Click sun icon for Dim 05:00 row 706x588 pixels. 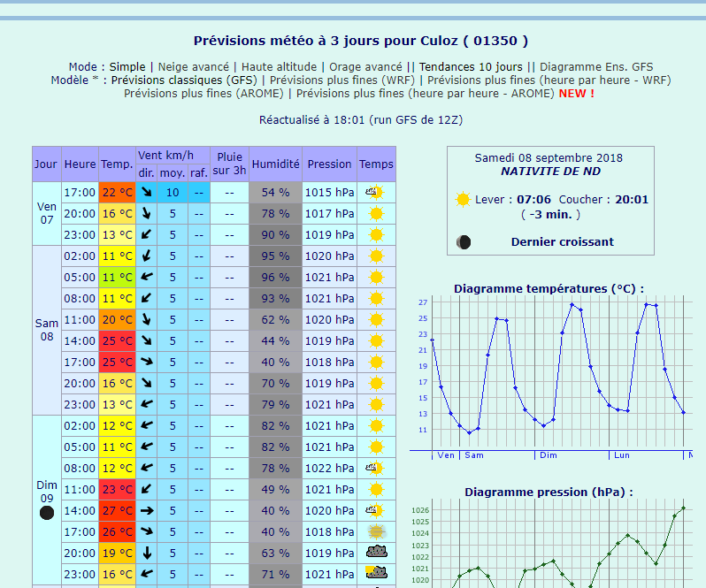click(x=376, y=447)
